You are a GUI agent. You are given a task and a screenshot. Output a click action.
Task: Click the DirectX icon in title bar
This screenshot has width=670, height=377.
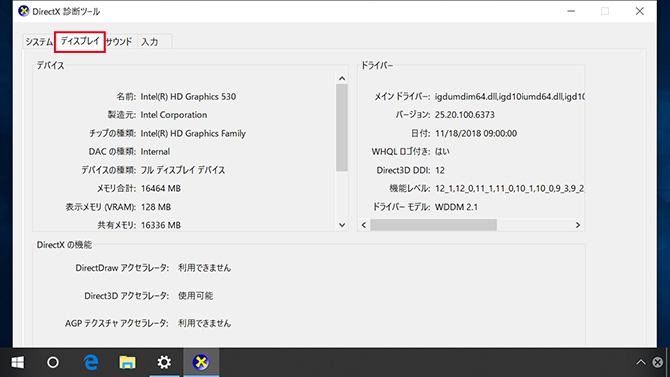24,11
